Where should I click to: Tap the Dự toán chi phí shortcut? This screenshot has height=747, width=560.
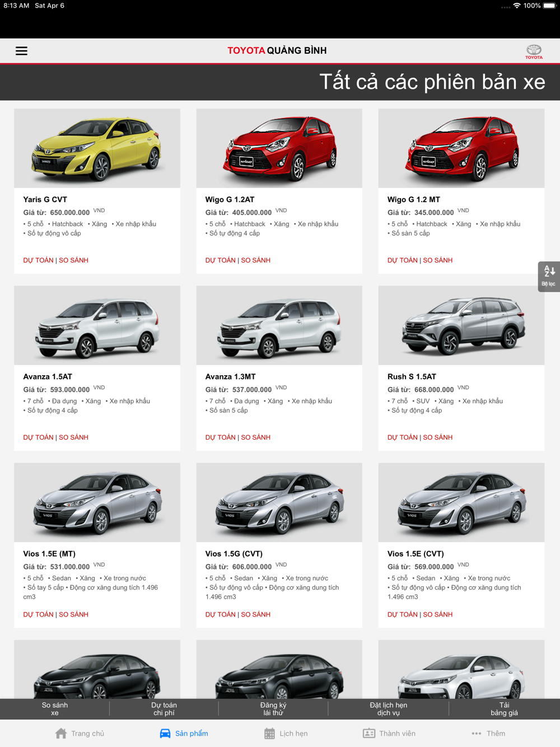[x=164, y=709]
